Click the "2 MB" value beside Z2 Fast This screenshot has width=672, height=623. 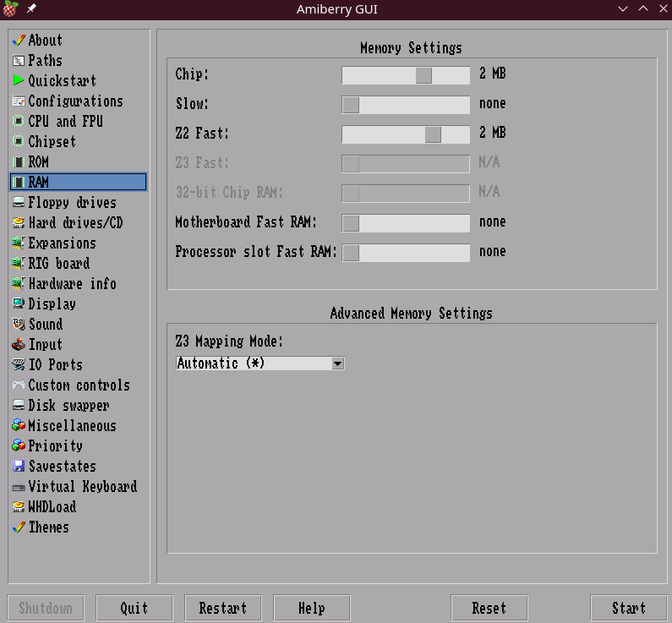click(x=493, y=133)
